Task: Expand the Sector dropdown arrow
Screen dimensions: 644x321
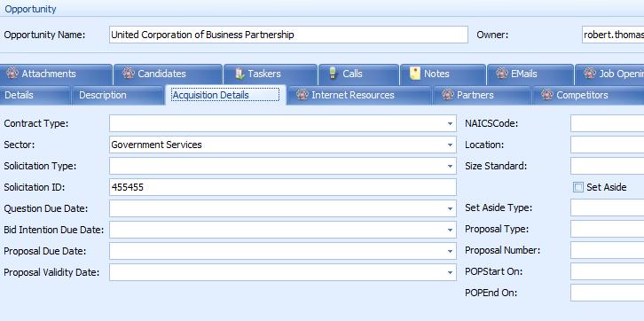Action: 450,145
